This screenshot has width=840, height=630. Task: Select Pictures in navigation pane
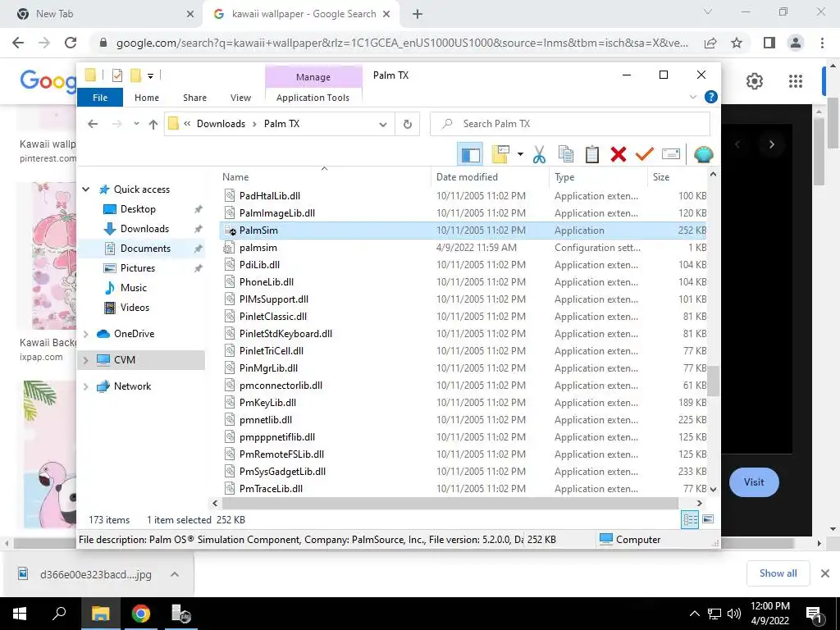[x=138, y=268]
